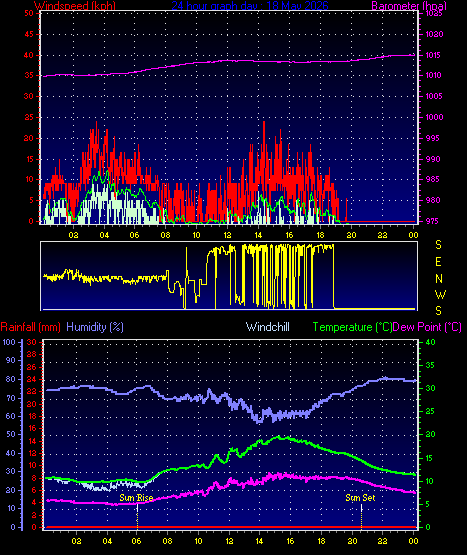This screenshot has height=555, width=467.
Task: Click the green 30 temperature axis value
Action: pyautogui.click(x=430, y=388)
